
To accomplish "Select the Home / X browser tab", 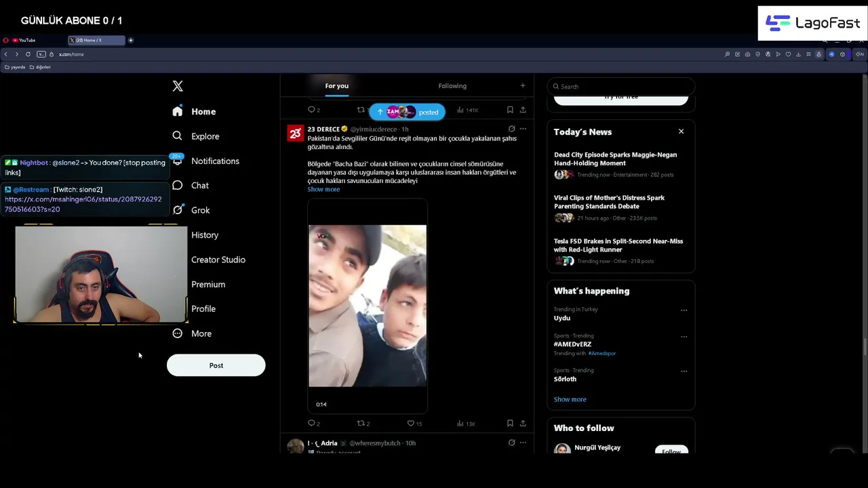I will (96, 41).
